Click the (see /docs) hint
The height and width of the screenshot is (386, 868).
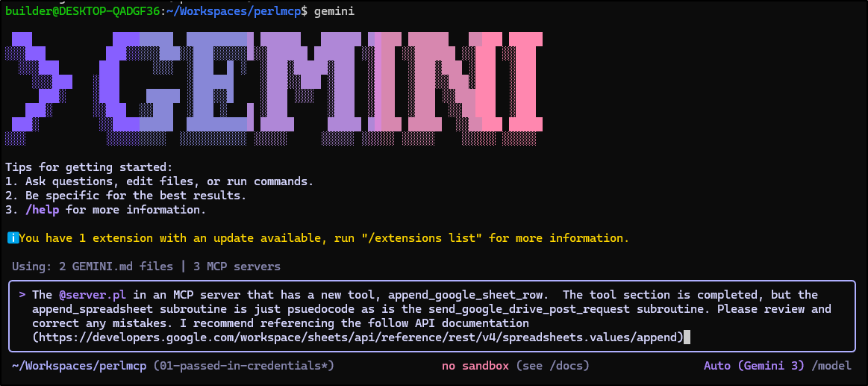[x=553, y=366]
